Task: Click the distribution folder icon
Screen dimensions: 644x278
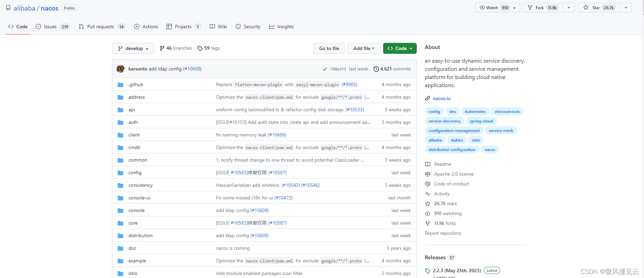Action: pyautogui.click(x=120, y=236)
